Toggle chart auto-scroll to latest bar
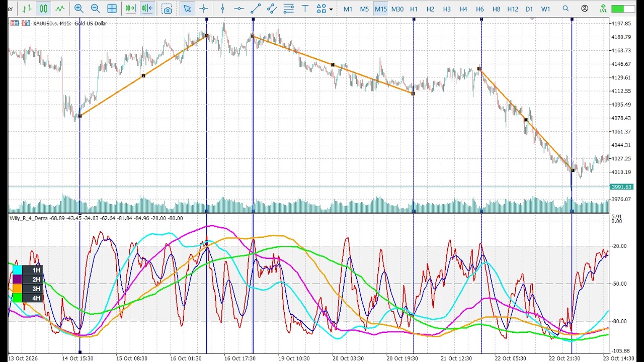The image size is (644, 362). point(131,9)
